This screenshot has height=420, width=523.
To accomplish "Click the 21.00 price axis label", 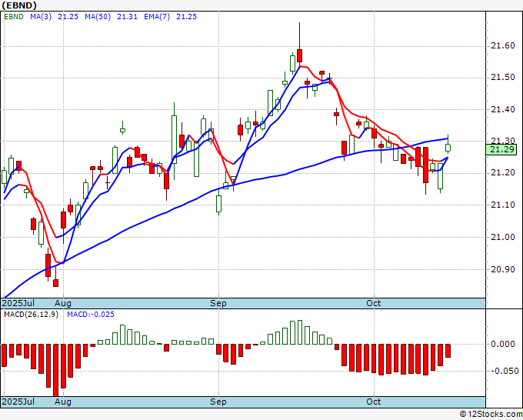I will [x=503, y=237].
